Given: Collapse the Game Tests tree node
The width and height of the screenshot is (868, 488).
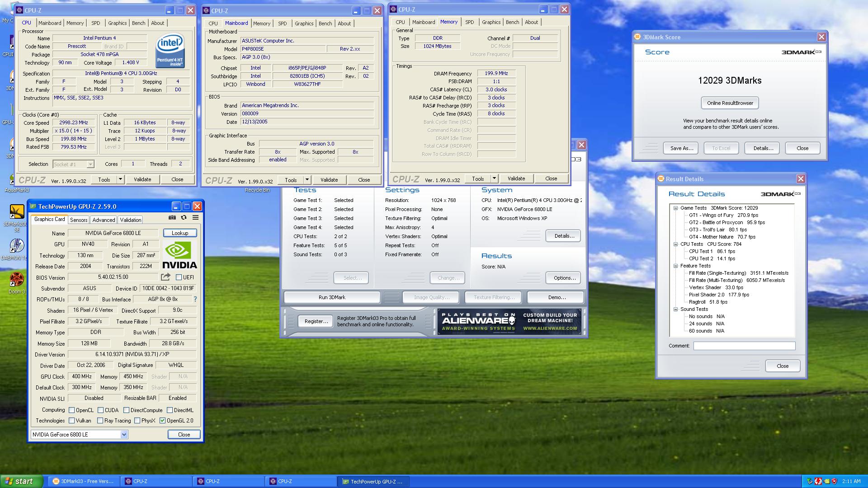Looking at the screenshot, I should pos(675,208).
